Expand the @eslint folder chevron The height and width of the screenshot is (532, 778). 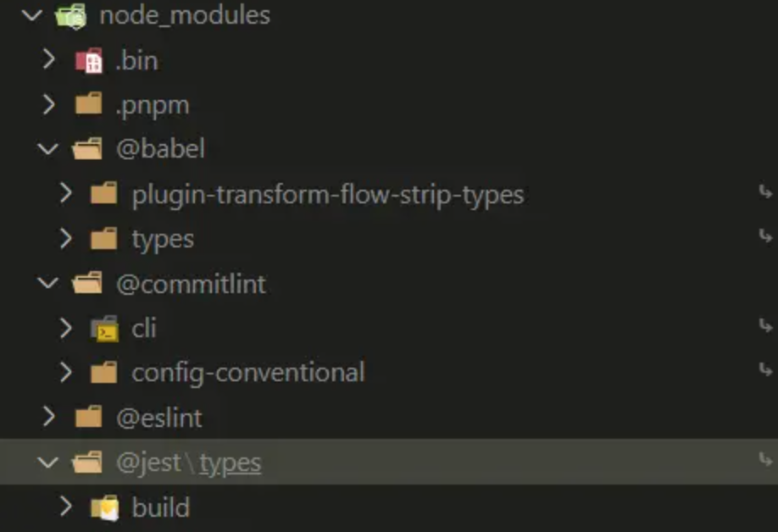point(48,417)
